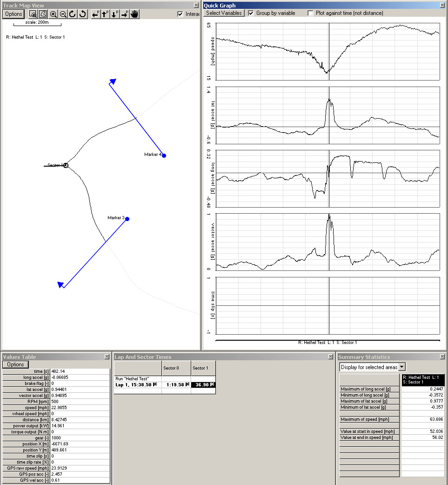The width and height of the screenshot is (448, 485).
Task: Close the Quick Graph panel
Action: pyautogui.click(x=442, y=5)
